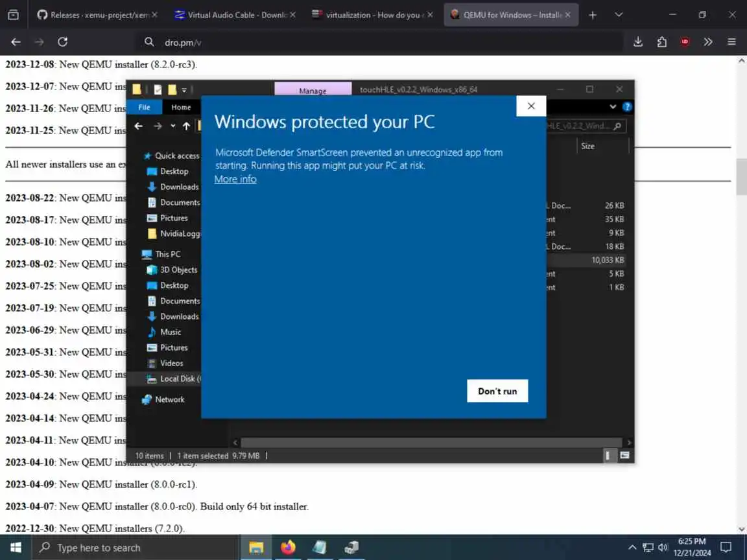
Task: Click Explorer search box
Action: tap(586, 126)
